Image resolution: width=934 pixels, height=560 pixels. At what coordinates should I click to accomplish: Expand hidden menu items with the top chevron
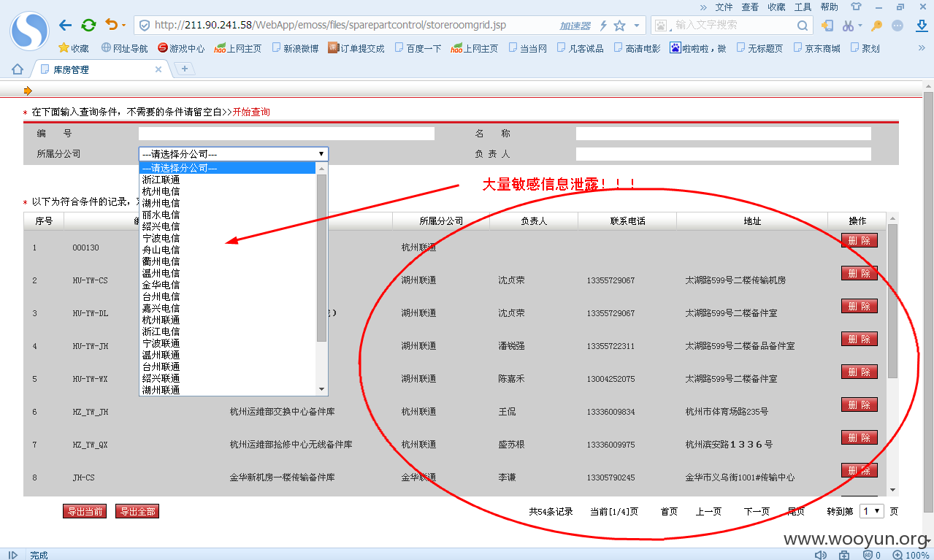703,7
